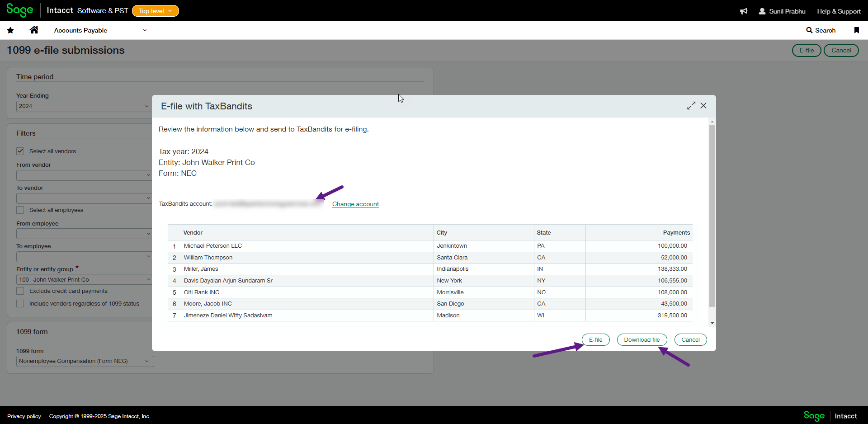Click the Sage logo in header
This screenshot has height=424, width=868.
click(x=19, y=10)
